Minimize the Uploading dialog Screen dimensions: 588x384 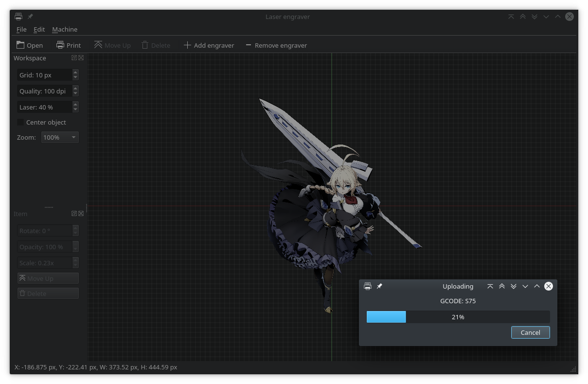pyautogui.click(x=525, y=286)
